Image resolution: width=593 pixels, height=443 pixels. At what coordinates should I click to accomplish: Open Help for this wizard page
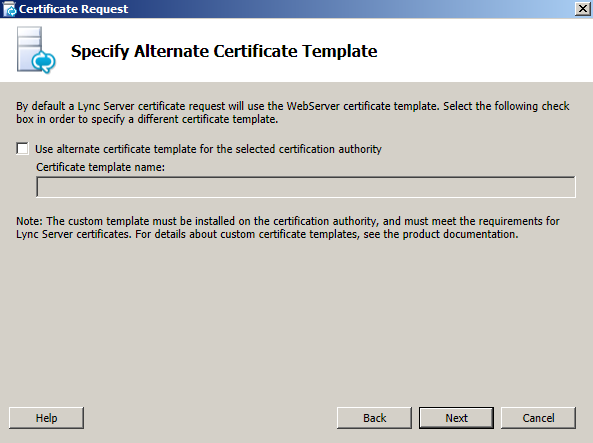tap(47, 418)
